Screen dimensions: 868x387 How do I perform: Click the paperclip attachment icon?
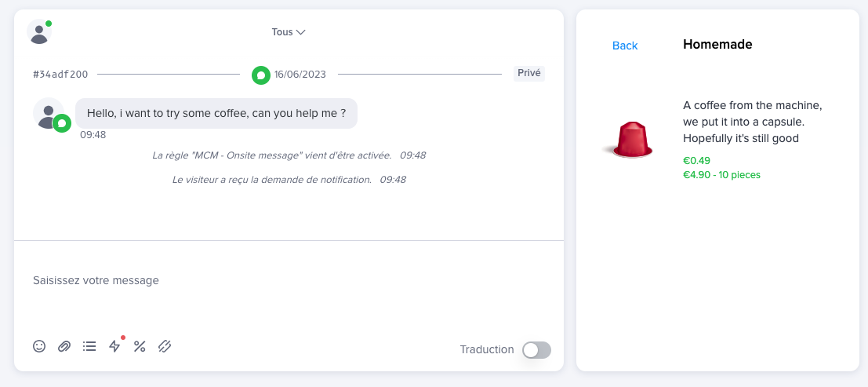(x=64, y=346)
